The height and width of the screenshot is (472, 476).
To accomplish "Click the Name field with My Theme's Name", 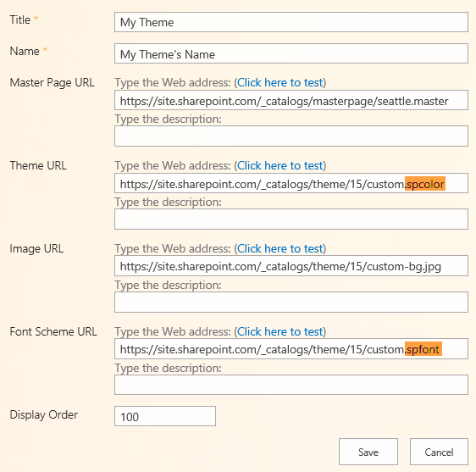I will tap(291, 53).
